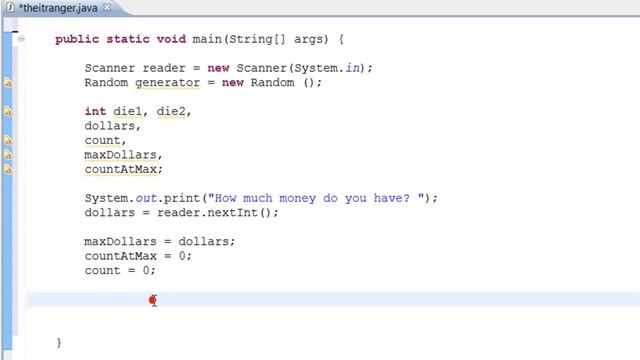Click 'Scanner reader' declaration text

tap(135, 68)
